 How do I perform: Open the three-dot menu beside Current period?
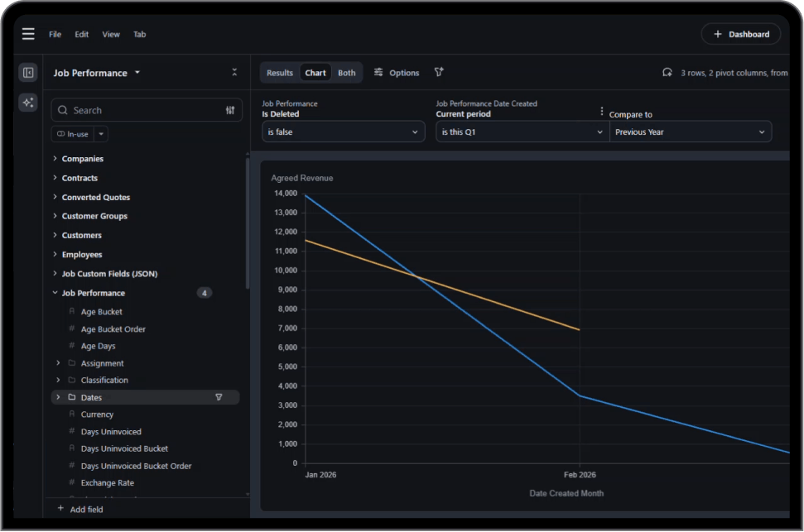[601, 111]
